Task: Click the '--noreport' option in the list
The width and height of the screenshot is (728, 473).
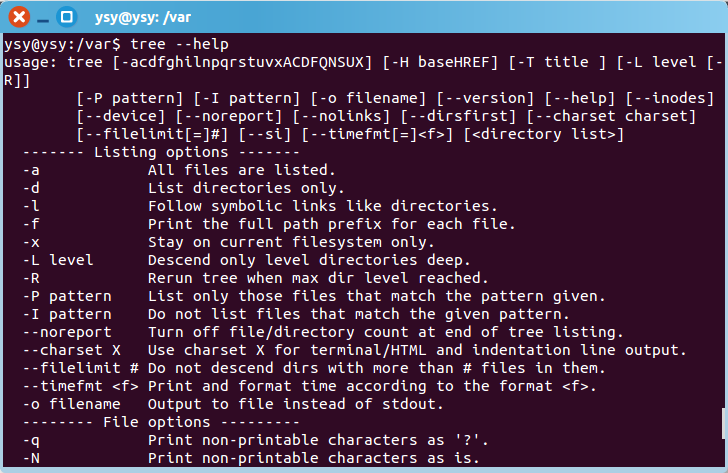Action: click(66, 332)
